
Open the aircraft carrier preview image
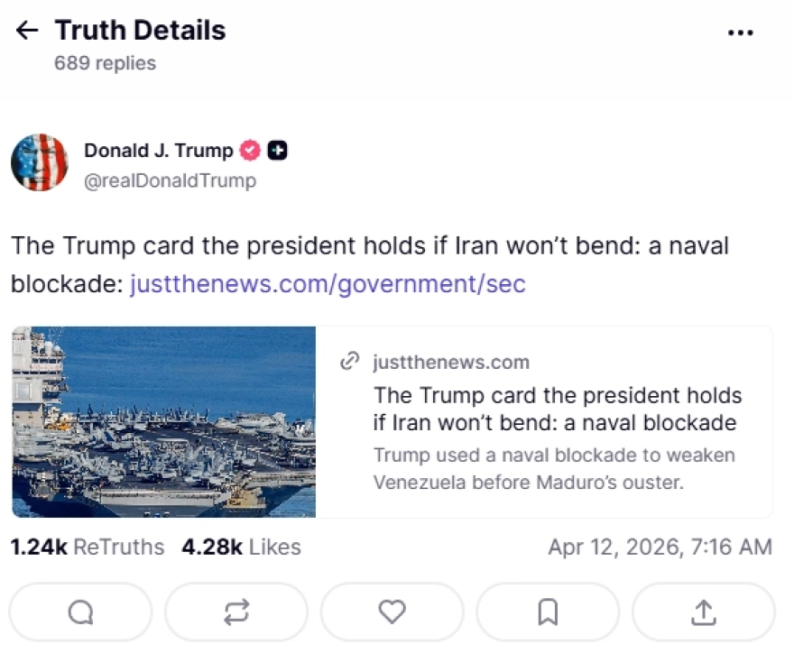[x=163, y=421]
